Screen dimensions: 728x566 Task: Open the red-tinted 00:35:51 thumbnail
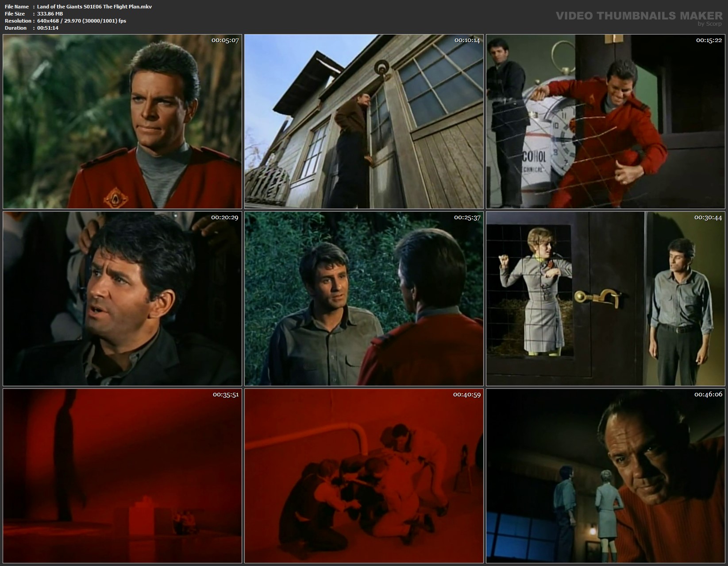coord(122,476)
